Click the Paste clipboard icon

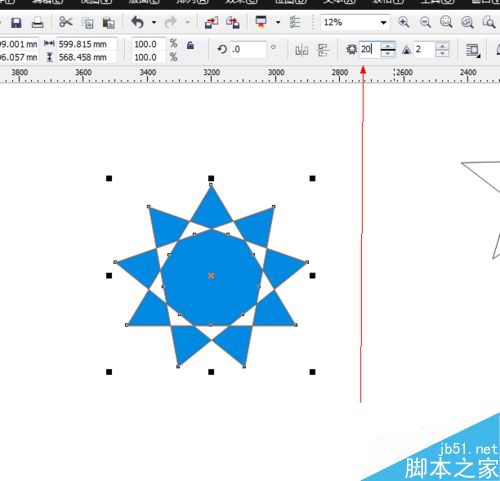tap(108, 23)
